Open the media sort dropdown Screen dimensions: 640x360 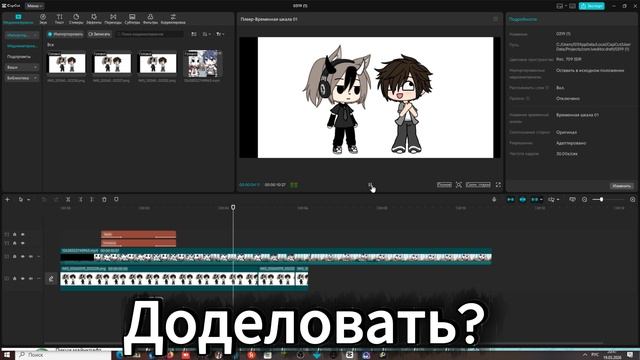(x=207, y=34)
